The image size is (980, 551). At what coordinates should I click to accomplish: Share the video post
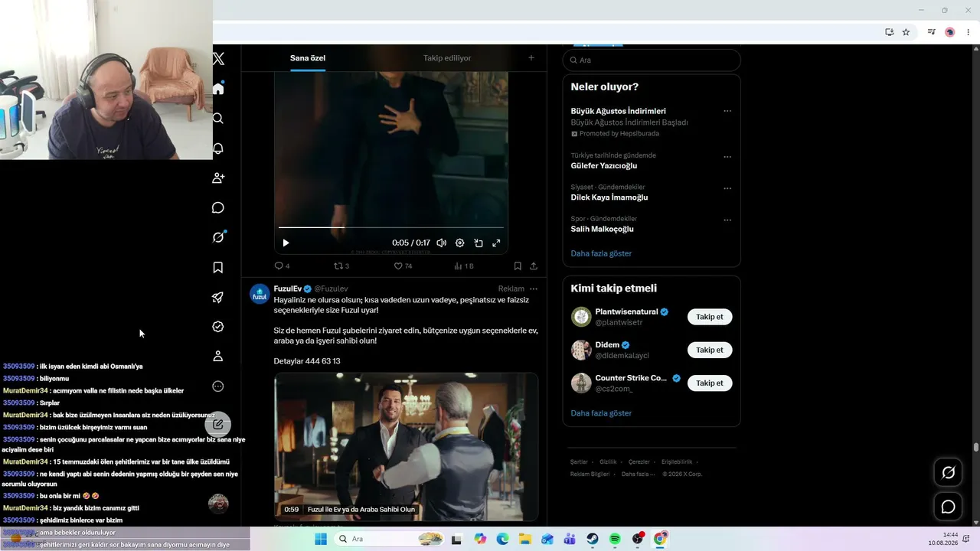tap(534, 266)
